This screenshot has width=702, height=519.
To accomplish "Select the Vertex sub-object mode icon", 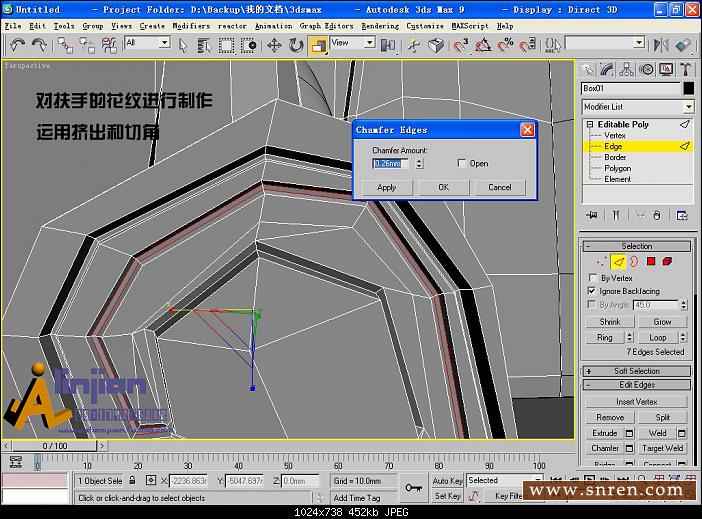I will pyautogui.click(x=601, y=262).
